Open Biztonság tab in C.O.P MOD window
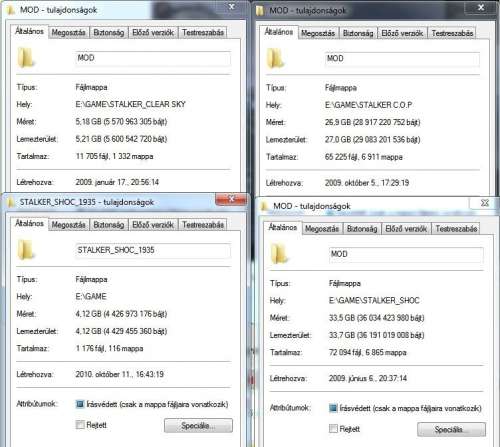This screenshot has width=500, height=447. 358,33
